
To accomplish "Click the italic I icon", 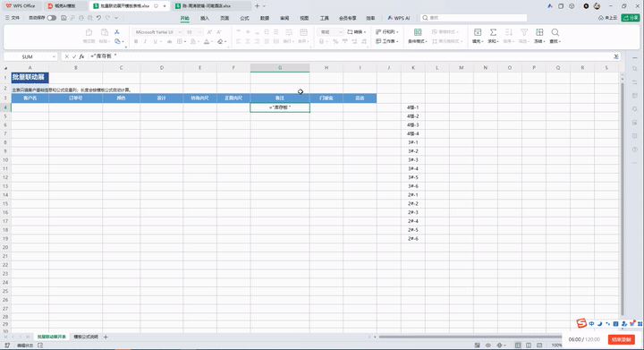I will [145, 41].
